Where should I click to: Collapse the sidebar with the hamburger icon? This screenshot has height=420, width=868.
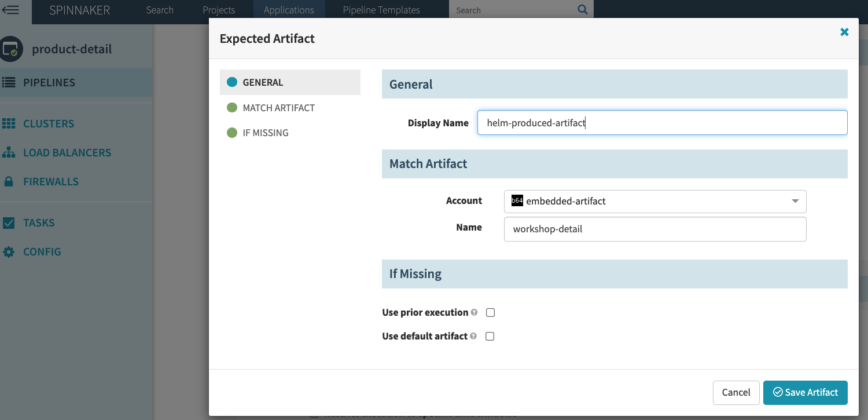click(11, 10)
